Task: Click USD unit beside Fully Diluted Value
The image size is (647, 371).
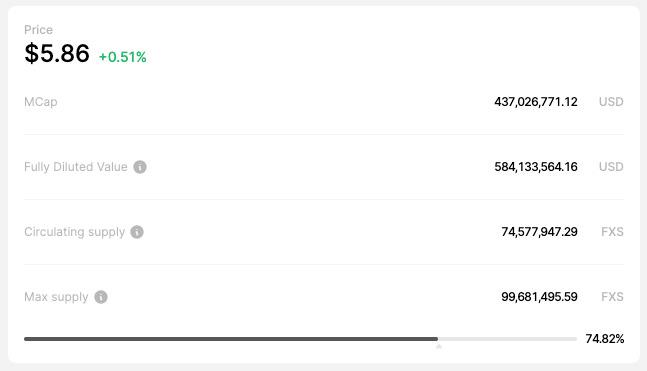Action: (x=611, y=167)
